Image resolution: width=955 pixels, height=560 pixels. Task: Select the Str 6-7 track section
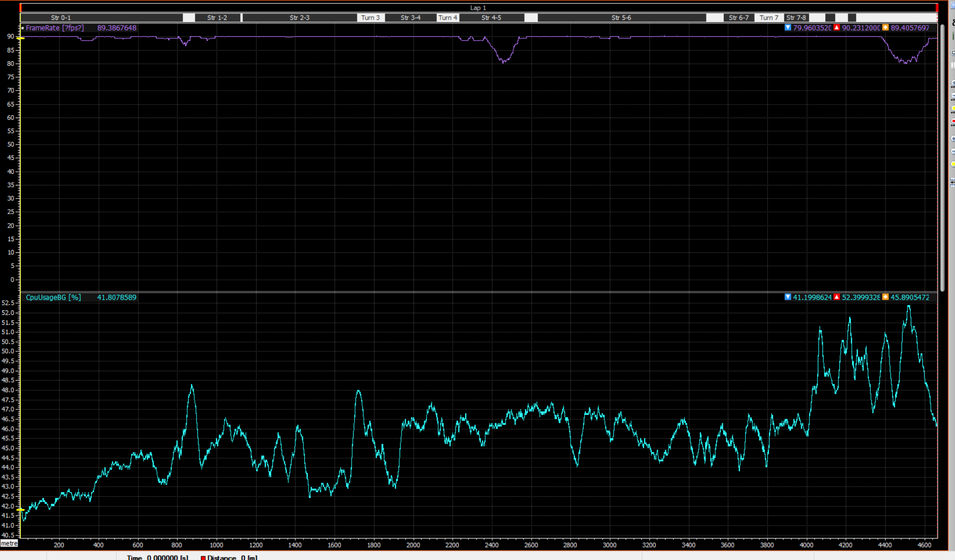coord(738,18)
